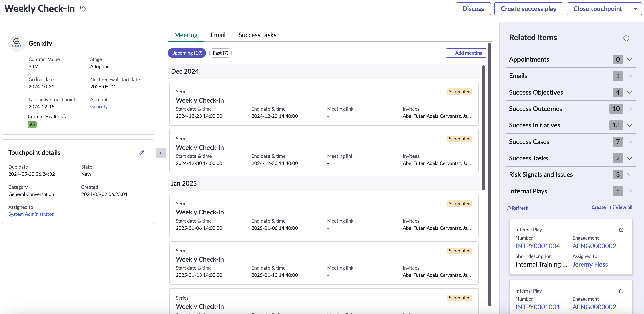Click the Current Health info icon
Viewport: 644px width, 314px height.
64,116
